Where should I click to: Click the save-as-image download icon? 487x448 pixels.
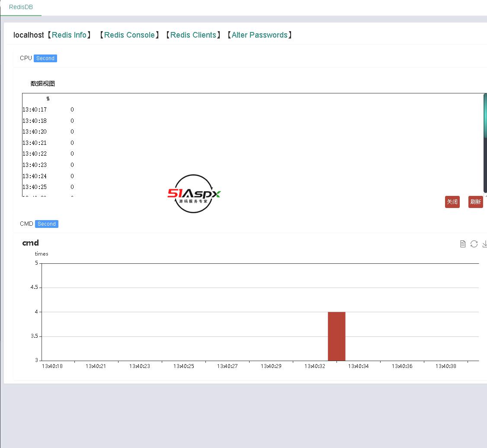(x=484, y=244)
